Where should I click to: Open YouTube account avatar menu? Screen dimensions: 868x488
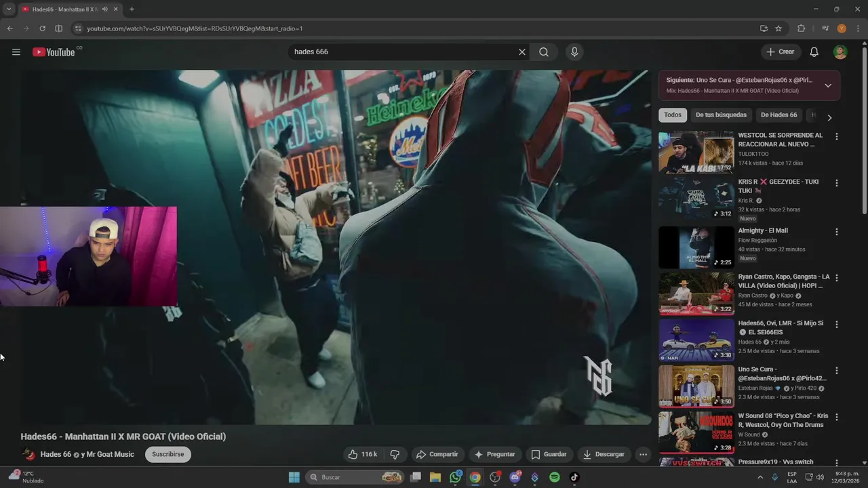840,52
